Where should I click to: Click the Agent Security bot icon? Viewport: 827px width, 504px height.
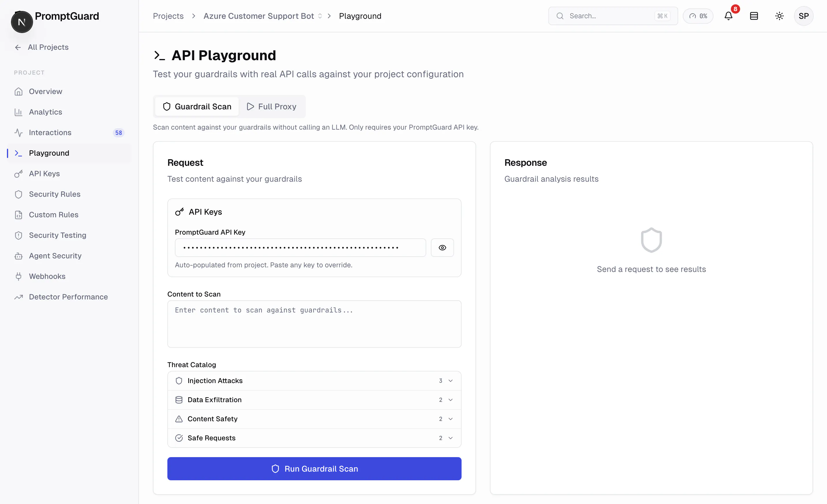pos(19,256)
